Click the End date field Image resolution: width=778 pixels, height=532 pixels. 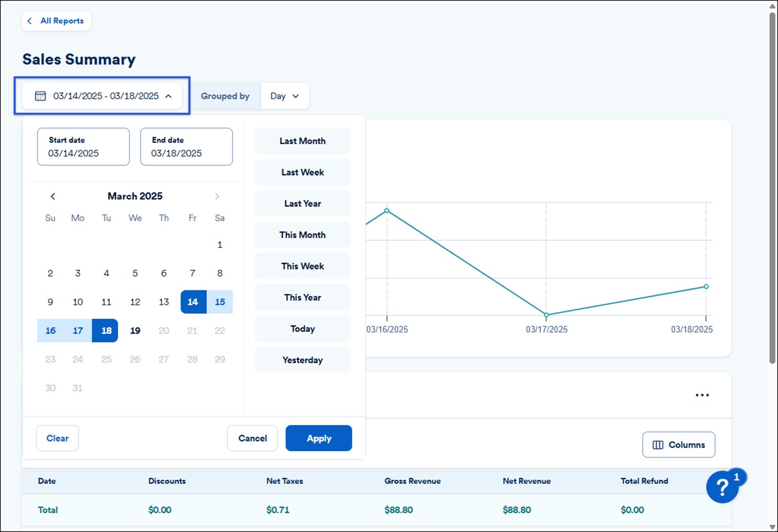(186, 147)
